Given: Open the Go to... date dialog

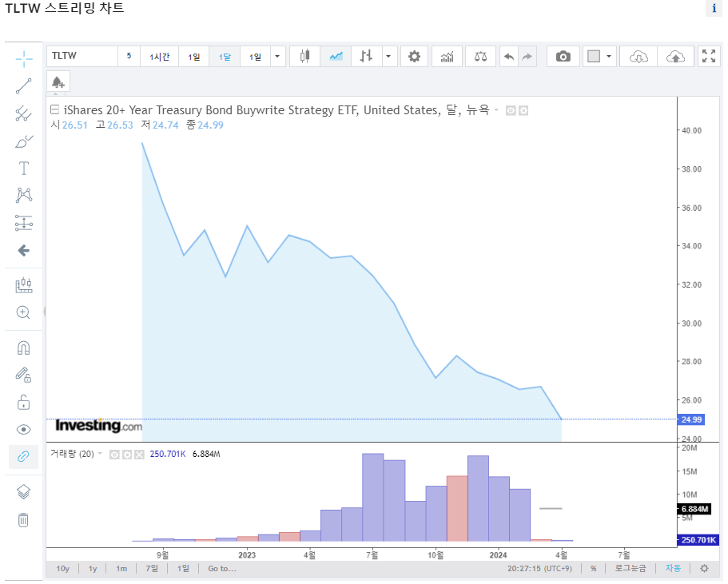Looking at the screenshot, I should point(222,569).
